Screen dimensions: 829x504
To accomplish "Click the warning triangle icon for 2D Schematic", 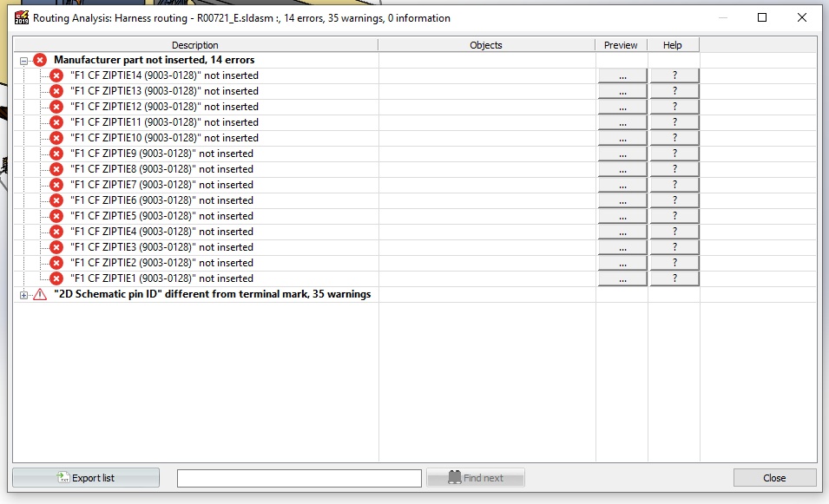I will coord(40,294).
